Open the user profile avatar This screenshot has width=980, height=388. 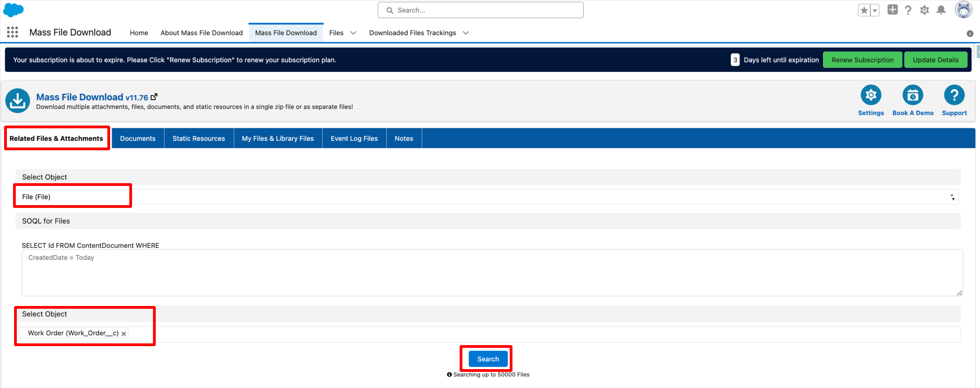pyautogui.click(x=963, y=10)
